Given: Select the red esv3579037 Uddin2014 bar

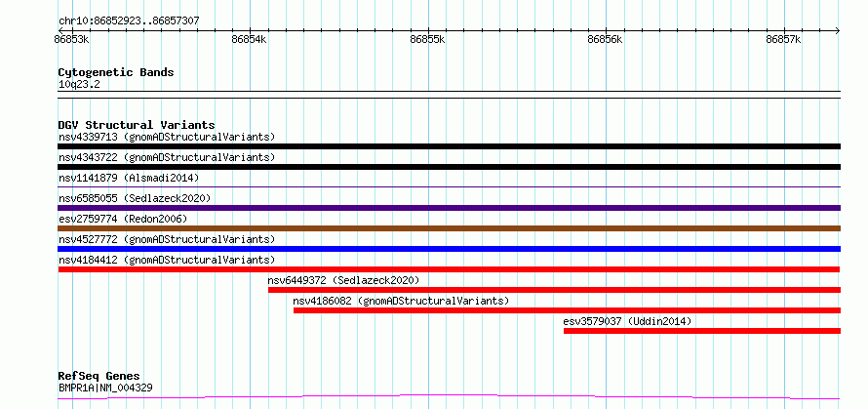Looking at the screenshot, I should [x=702, y=331].
